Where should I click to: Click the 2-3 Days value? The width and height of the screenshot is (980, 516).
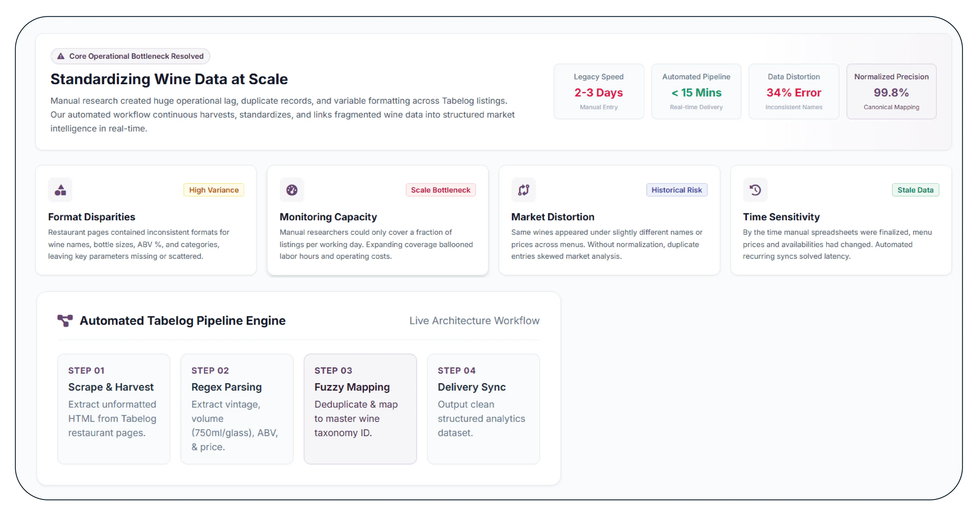[x=598, y=92]
